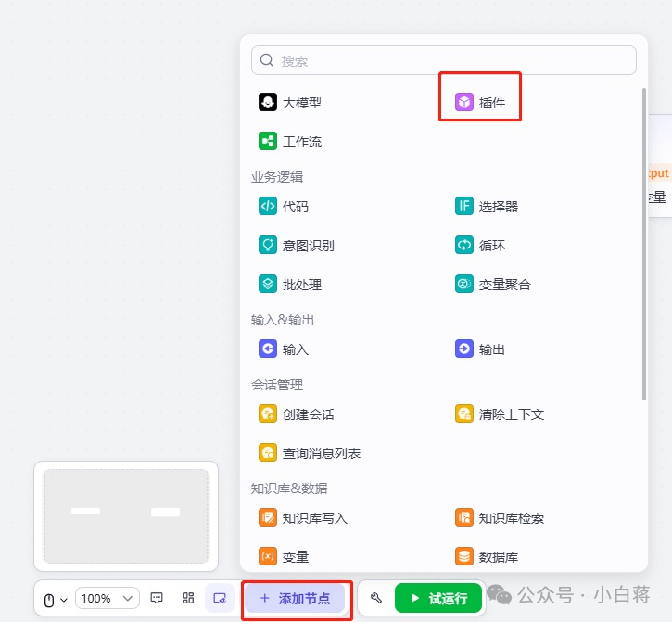
Task: Open the wrench debug tool icon
Action: pyautogui.click(x=376, y=598)
